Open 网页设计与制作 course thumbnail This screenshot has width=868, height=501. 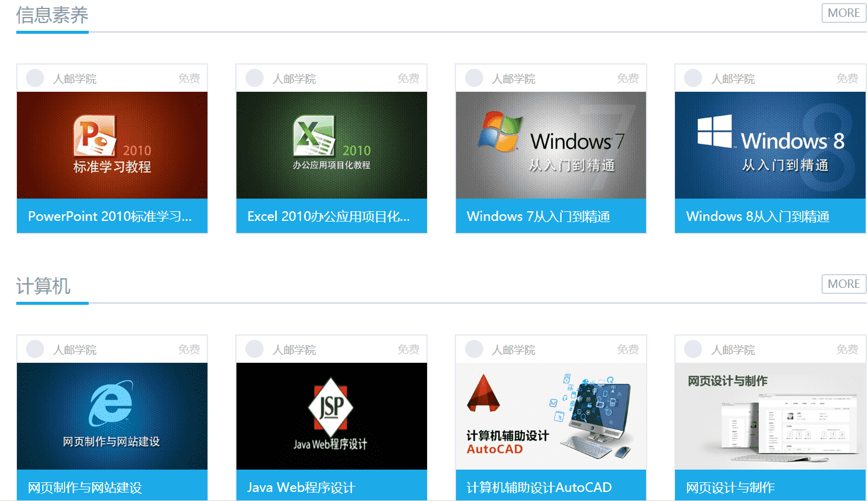pos(770,416)
